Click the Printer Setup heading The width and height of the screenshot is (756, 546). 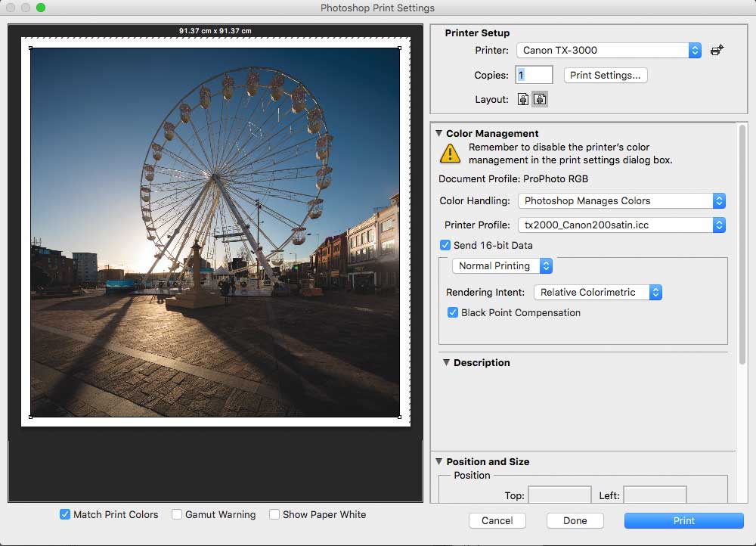477,33
